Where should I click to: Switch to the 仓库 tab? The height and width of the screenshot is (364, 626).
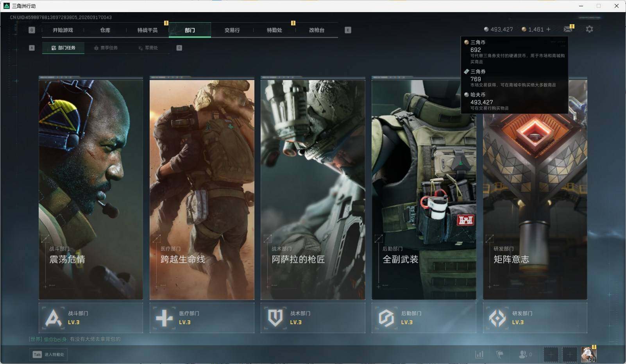tap(105, 30)
